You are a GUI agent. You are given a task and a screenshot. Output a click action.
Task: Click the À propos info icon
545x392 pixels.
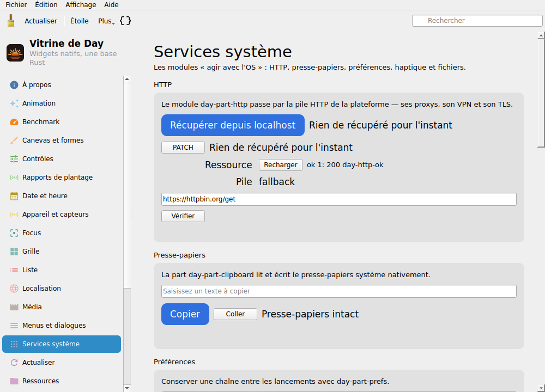(14, 85)
